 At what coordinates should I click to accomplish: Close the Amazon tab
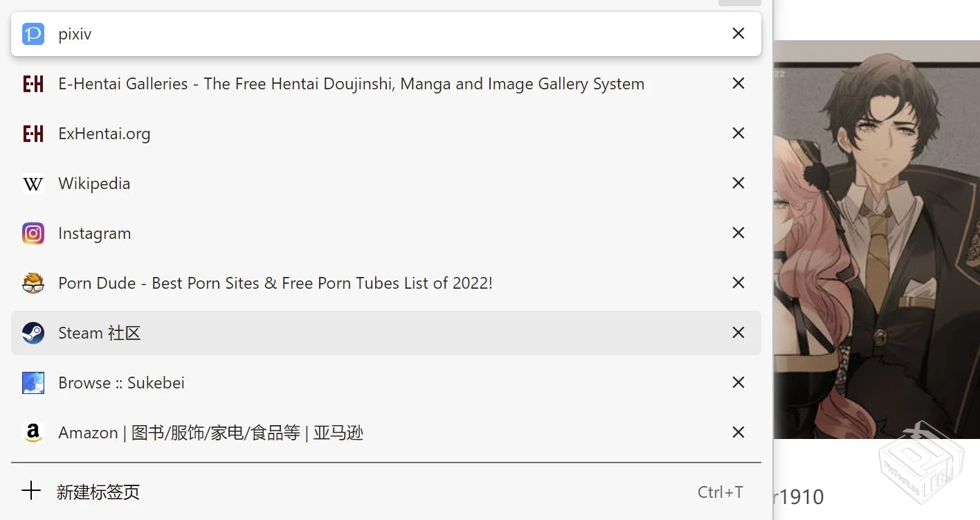tap(738, 433)
